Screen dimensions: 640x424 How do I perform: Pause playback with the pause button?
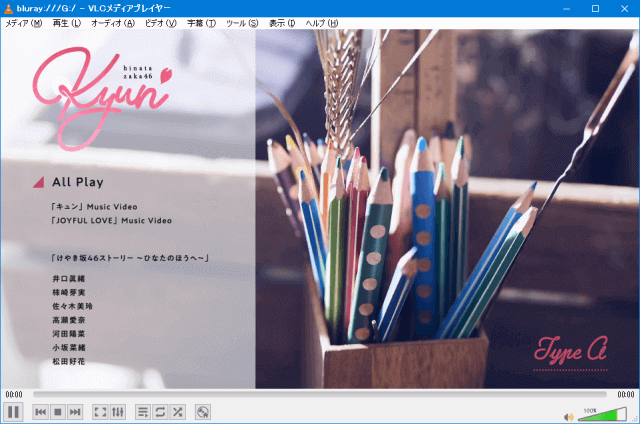click(13, 412)
